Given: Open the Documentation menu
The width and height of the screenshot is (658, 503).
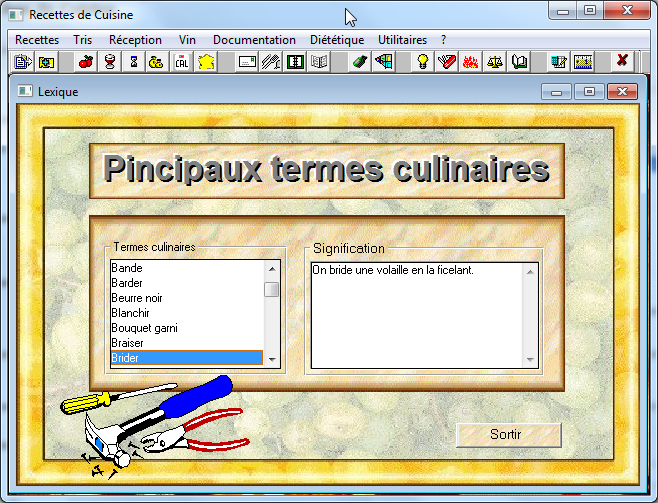Looking at the screenshot, I should tap(254, 40).
